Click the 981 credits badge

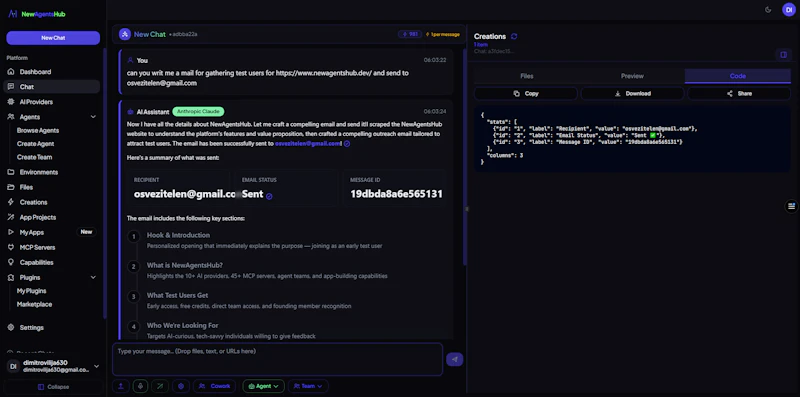[409, 34]
